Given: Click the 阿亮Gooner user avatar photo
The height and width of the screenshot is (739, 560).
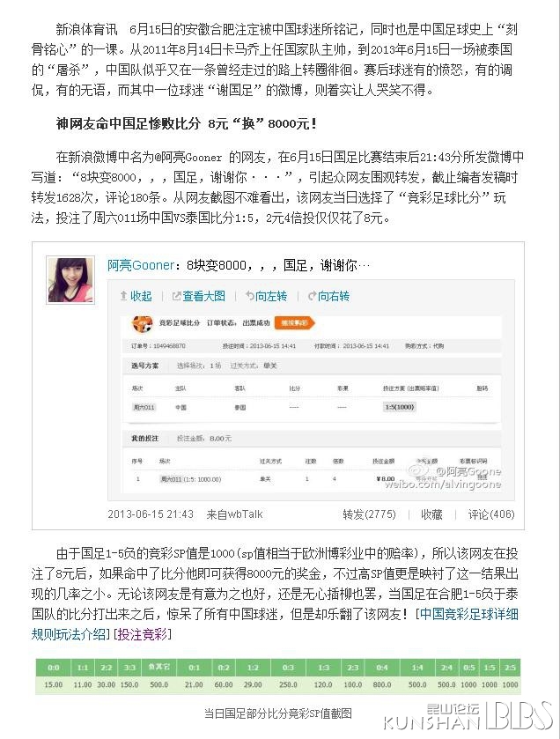Looking at the screenshot, I should (x=70, y=280).
